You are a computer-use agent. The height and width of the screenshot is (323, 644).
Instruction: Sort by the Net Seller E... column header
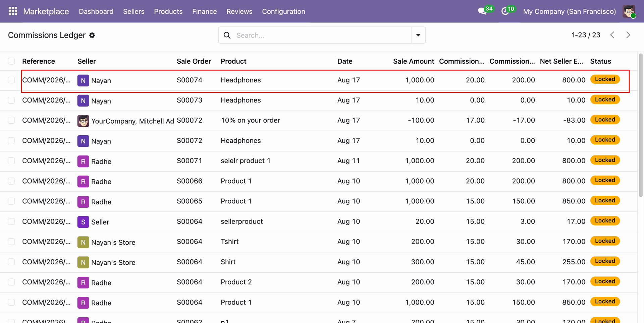561,61
